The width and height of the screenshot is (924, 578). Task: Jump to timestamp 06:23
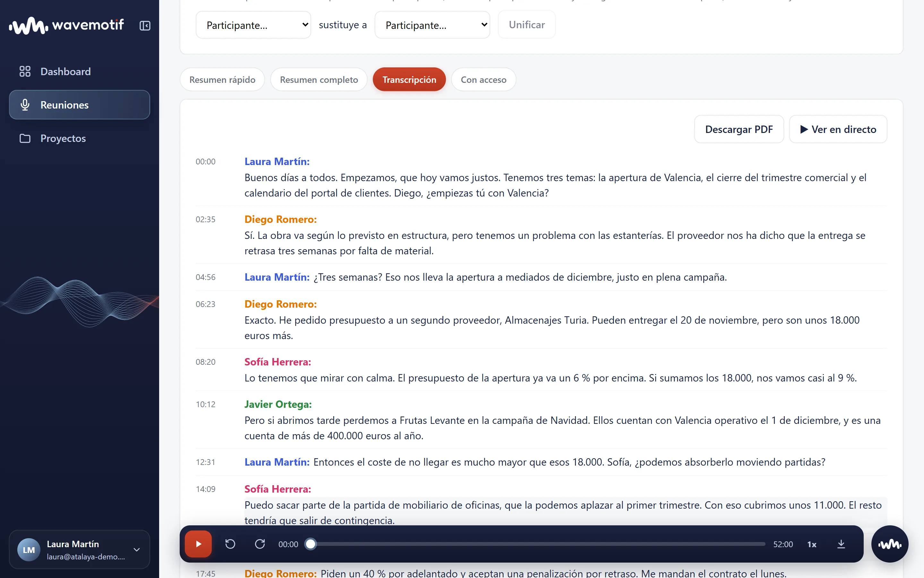(x=205, y=304)
